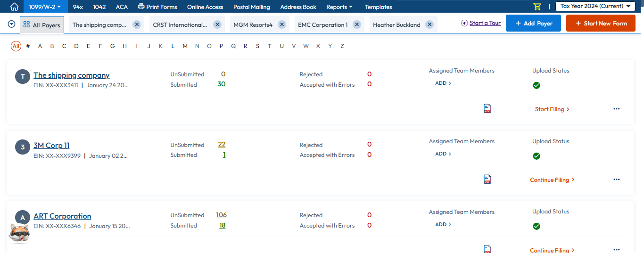Click the raccoon mascot chat icon
644x253 pixels.
pos(19,233)
